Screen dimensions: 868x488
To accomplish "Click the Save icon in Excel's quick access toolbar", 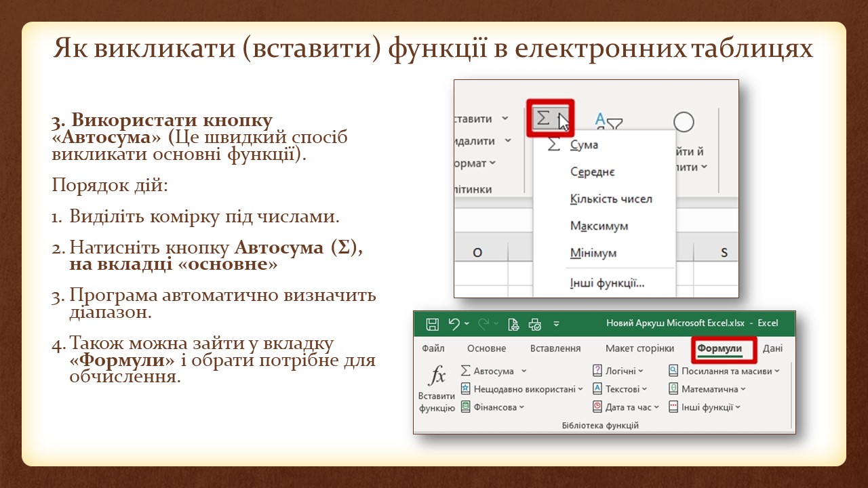I will coord(432,324).
